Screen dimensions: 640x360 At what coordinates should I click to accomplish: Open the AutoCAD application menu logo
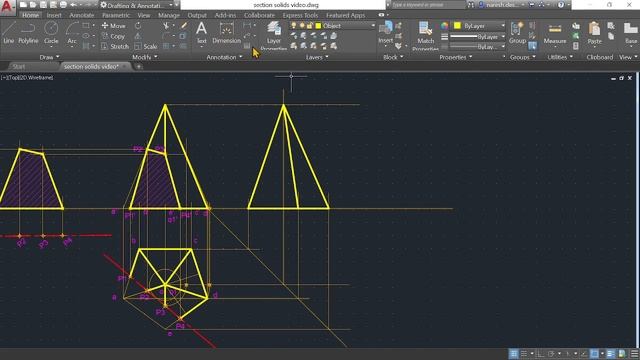pos(8,7)
